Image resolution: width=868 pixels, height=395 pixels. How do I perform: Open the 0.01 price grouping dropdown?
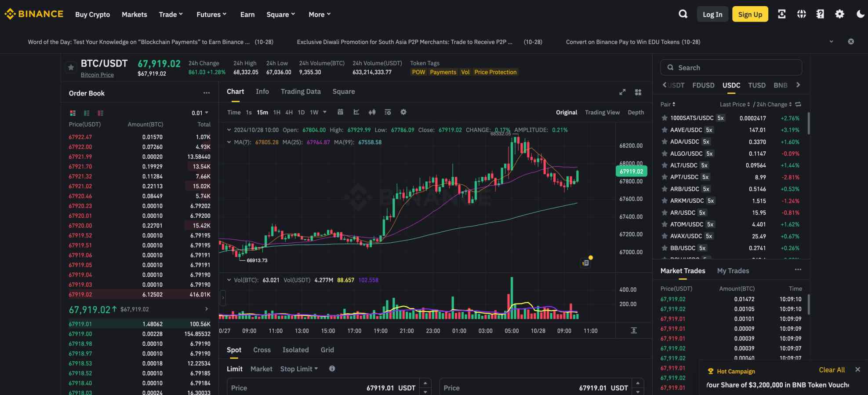pos(200,113)
